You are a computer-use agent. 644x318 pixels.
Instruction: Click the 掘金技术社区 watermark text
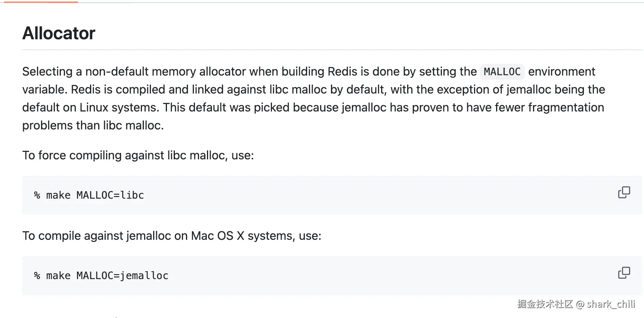click(545, 304)
